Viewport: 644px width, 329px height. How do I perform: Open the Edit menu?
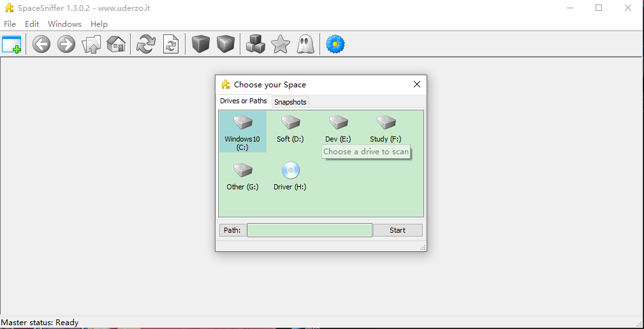tap(32, 24)
